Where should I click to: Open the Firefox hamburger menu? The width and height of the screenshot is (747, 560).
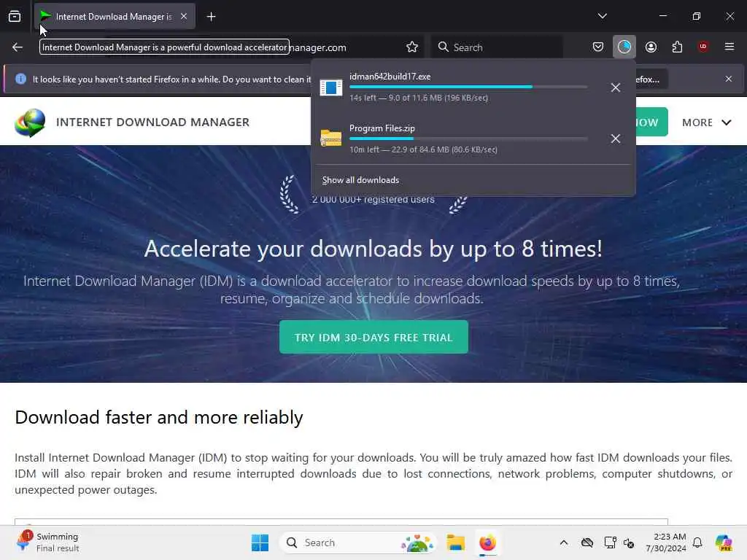[729, 47]
